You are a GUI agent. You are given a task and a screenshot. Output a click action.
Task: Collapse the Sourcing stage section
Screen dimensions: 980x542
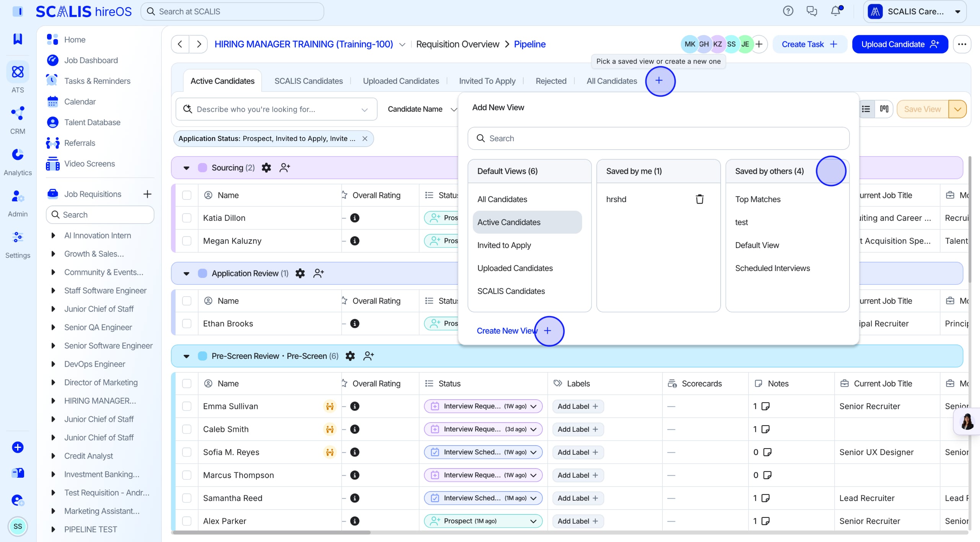pos(186,168)
